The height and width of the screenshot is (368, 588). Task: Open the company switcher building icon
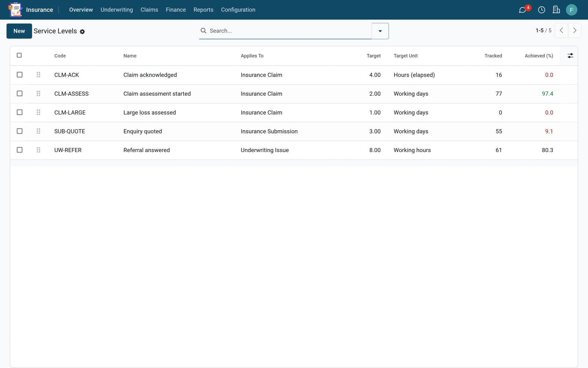[x=556, y=10]
